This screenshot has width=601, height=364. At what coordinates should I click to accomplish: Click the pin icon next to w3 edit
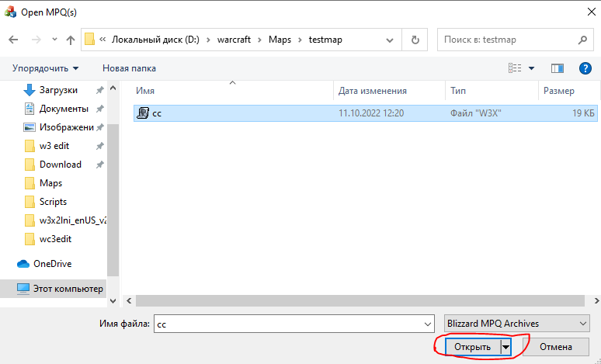(x=99, y=146)
